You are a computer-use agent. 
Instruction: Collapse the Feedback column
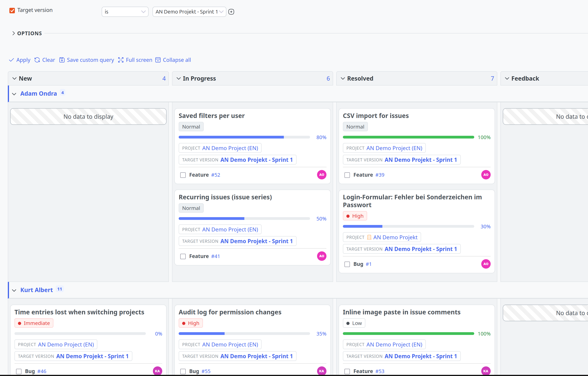(507, 78)
